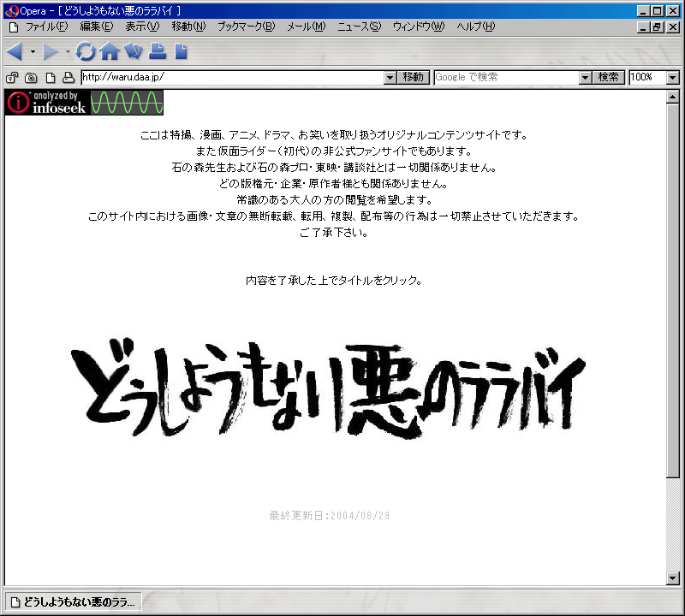Click the infoseek analyzed-by banner
Image resolution: width=685 pixels, height=616 pixels.
pos(84,103)
